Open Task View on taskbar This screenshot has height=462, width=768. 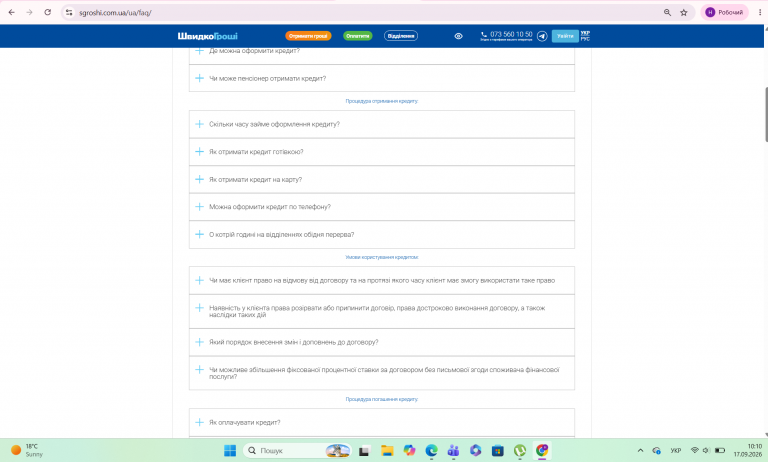pyautogui.click(x=364, y=451)
